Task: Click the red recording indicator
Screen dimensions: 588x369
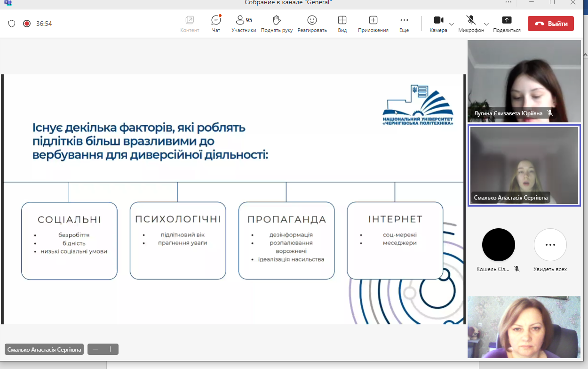Action: pyautogui.click(x=27, y=24)
